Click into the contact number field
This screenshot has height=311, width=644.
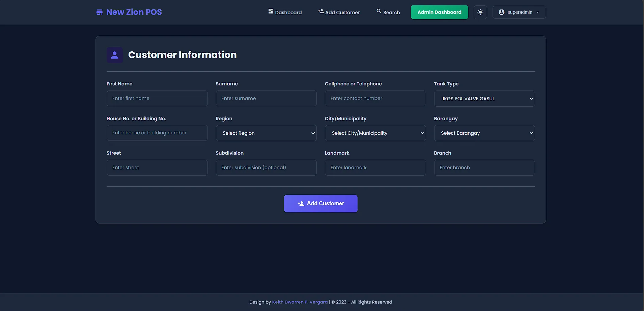[375, 98]
